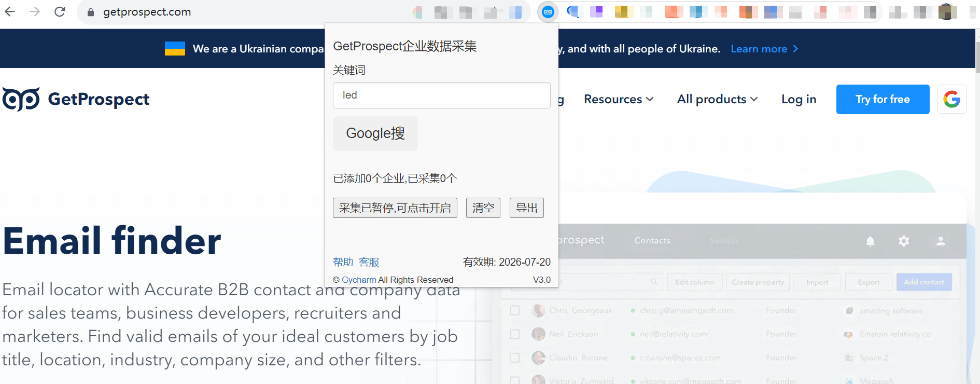Click the 导出 export button

[x=527, y=208]
